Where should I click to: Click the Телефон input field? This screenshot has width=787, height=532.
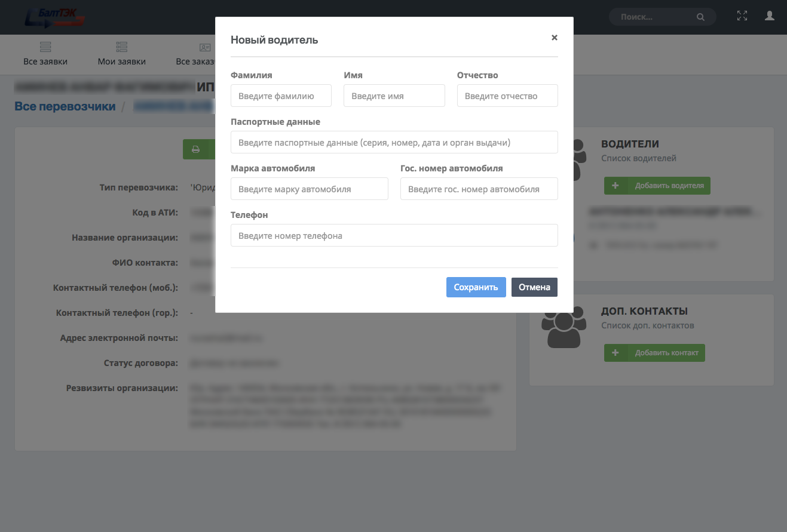pyautogui.click(x=394, y=235)
